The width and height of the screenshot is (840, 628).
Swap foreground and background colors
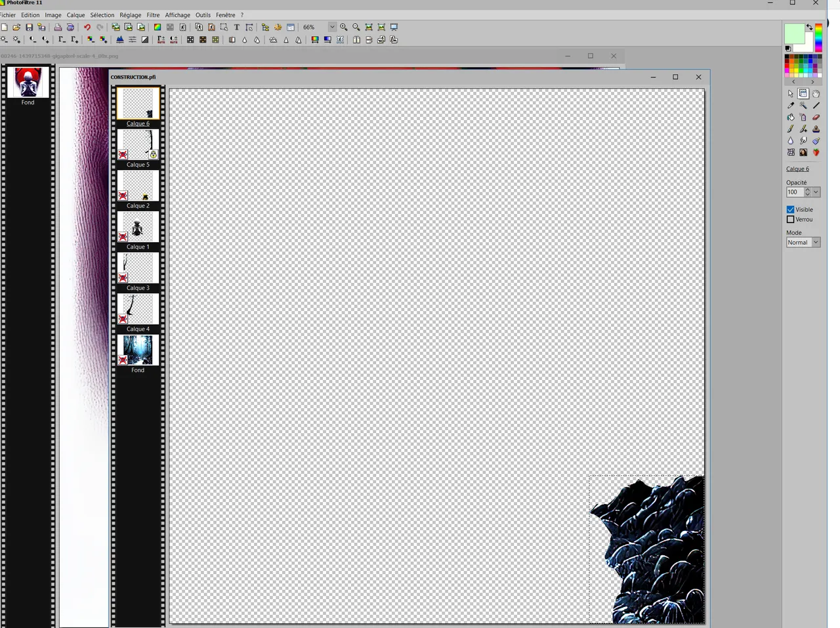tap(810, 28)
